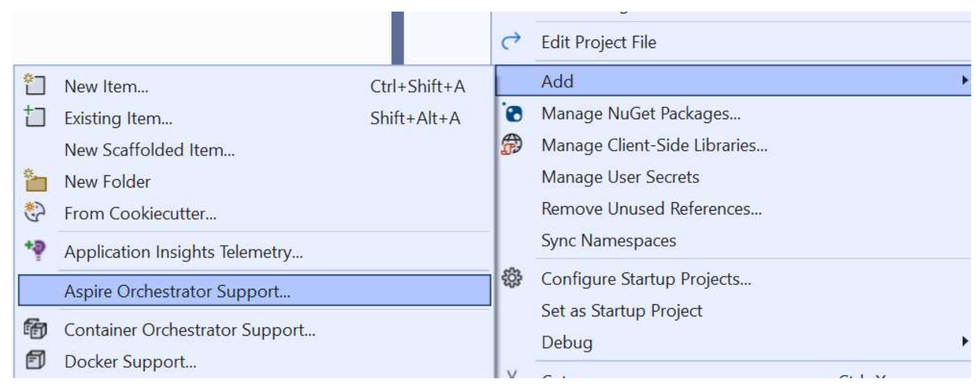Choose Set as Startup Project
The height and width of the screenshot is (387, 980).
click(621, 311)
